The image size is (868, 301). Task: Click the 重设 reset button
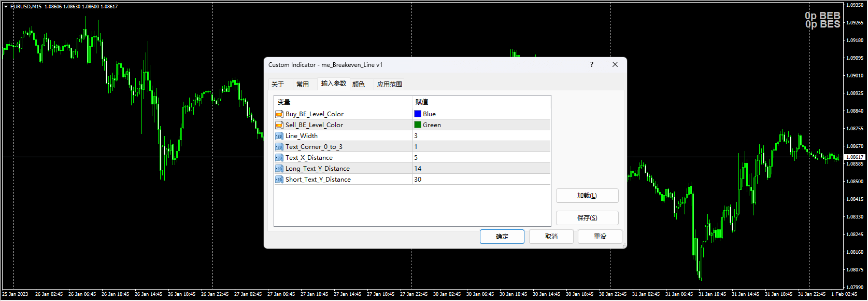click(600, 237)
